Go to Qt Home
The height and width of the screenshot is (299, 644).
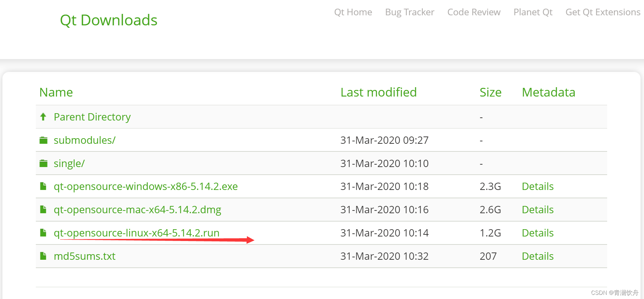[353, 12]
